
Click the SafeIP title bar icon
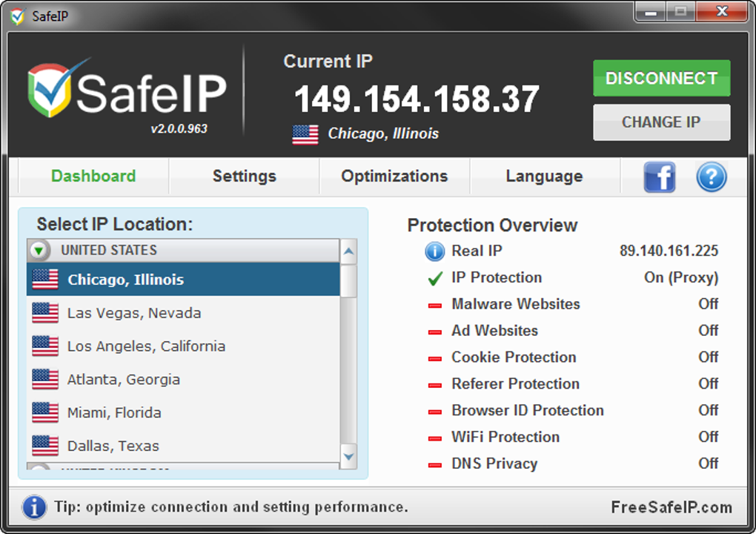coord(17,17)
